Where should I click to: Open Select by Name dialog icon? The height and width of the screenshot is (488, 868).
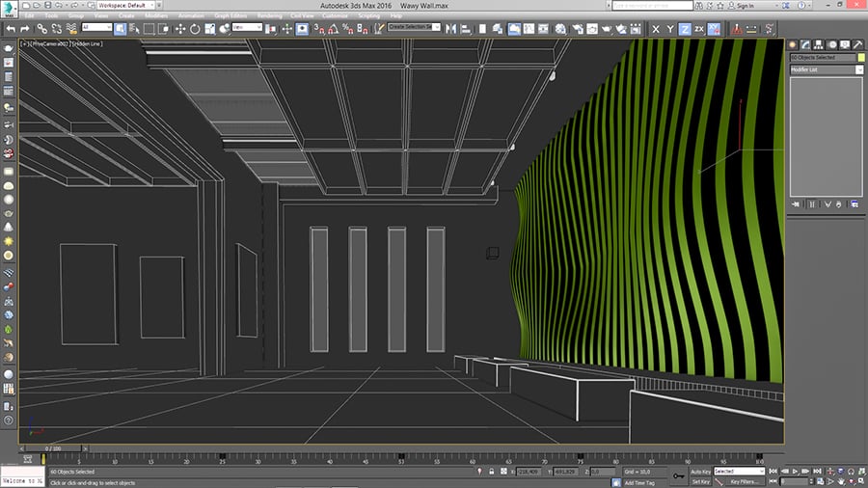pyautogui.click(x=134, y=29)
